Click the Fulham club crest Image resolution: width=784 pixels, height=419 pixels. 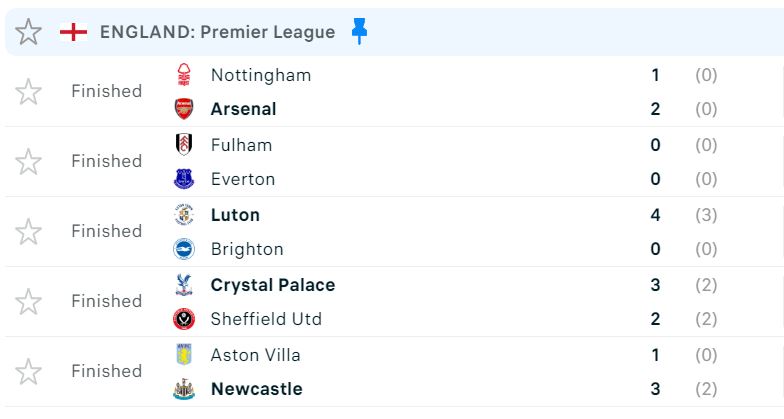tap(184, 145)
